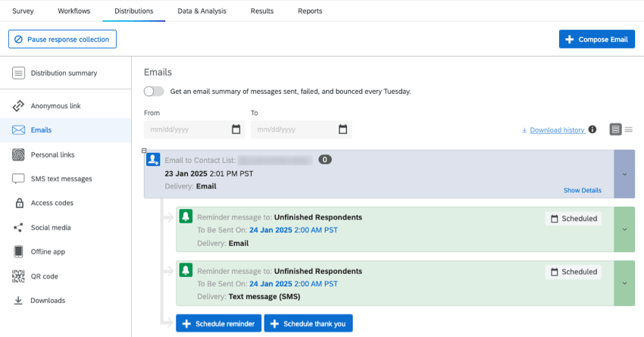Screen dimensions: 644x337
Task: Expand the contact list email dropdown arrow
Action: pos(624,174)
